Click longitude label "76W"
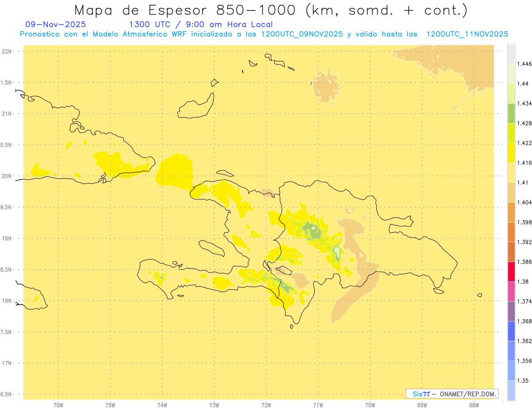 [58, 405]
